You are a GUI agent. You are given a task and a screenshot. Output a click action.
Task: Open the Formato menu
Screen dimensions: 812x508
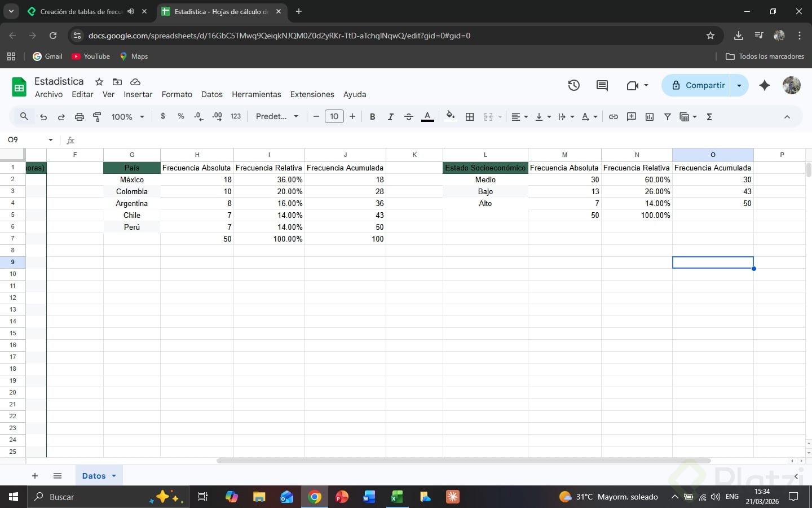[x=176, y=94]
